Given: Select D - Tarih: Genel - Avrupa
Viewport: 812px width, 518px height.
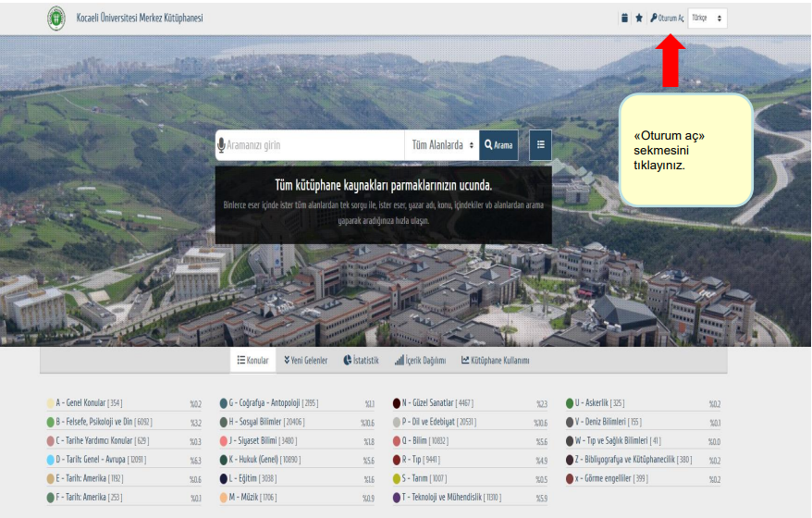Looking at the screenshot, I should pyautogui.click(x=101, y=459).
